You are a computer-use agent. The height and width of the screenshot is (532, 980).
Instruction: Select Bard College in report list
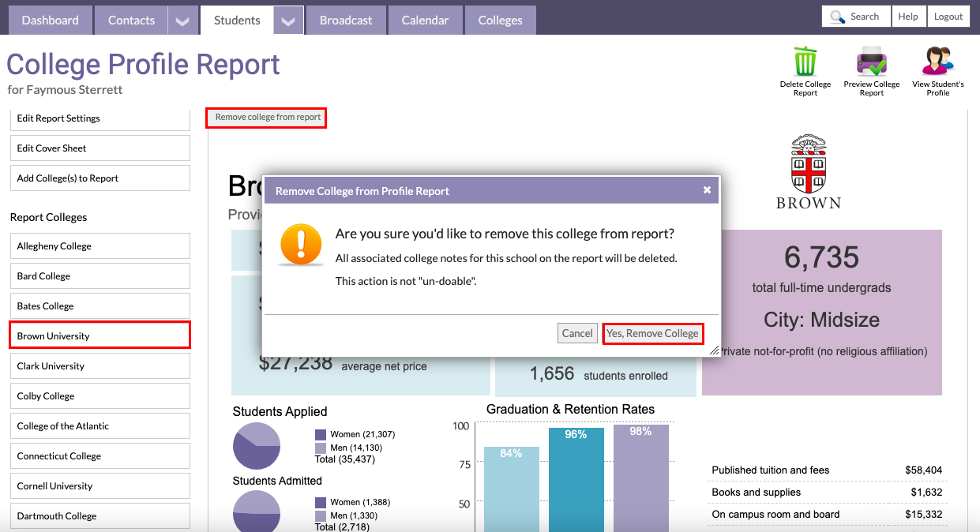100,276
